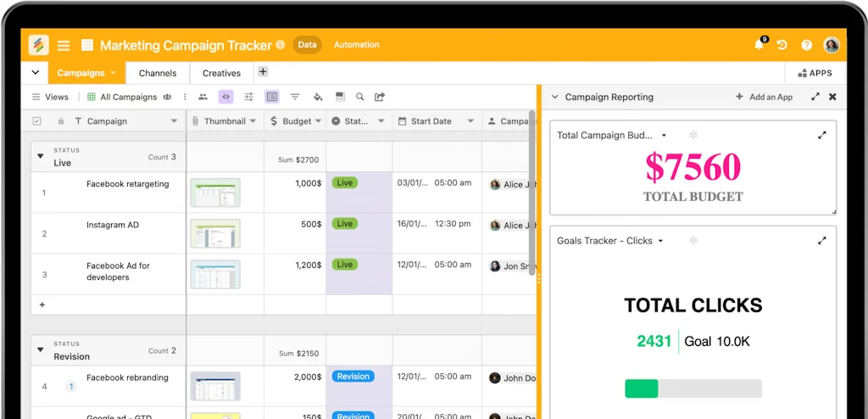Open the hamburger main menu
The height and width of the screenshot is (419, 868).
(x=64, y=46)
